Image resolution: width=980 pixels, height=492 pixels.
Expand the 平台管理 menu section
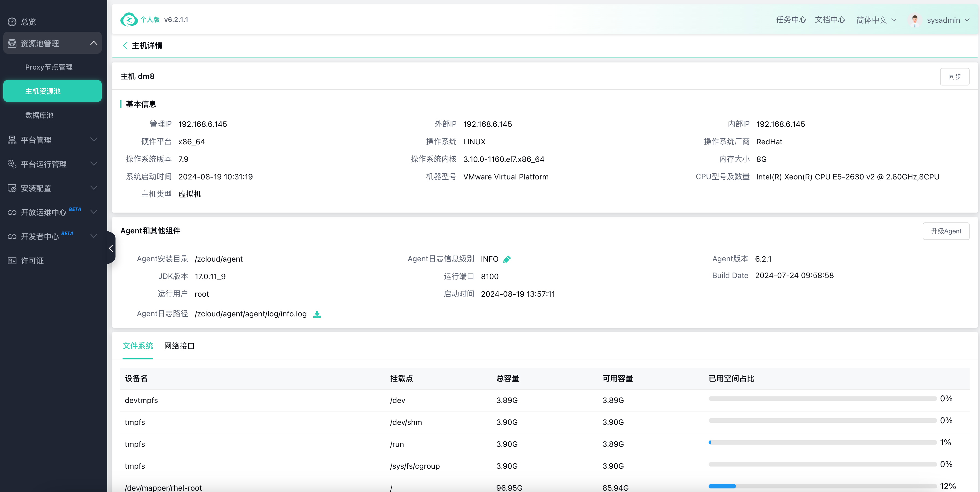pos(94,140)
